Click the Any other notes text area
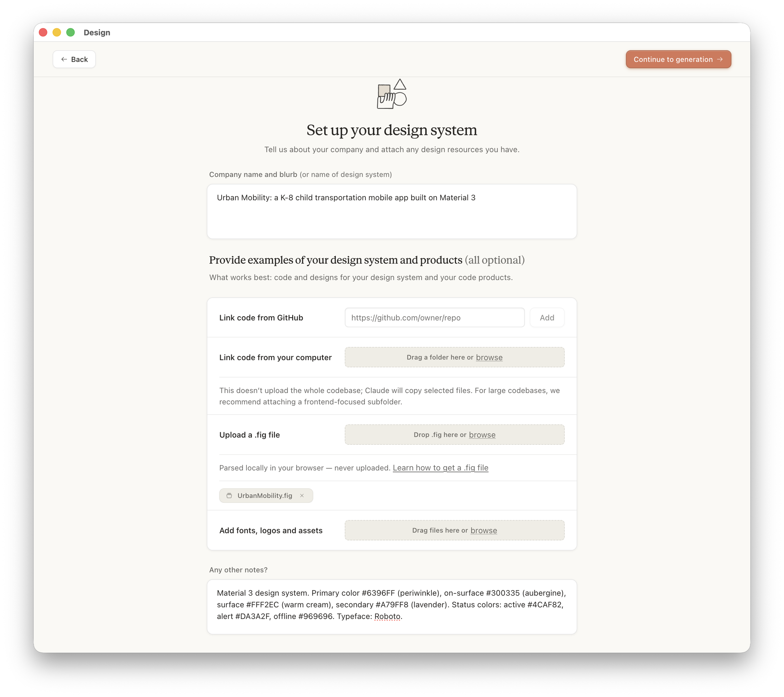784x697 pixels. click(392, 606)
